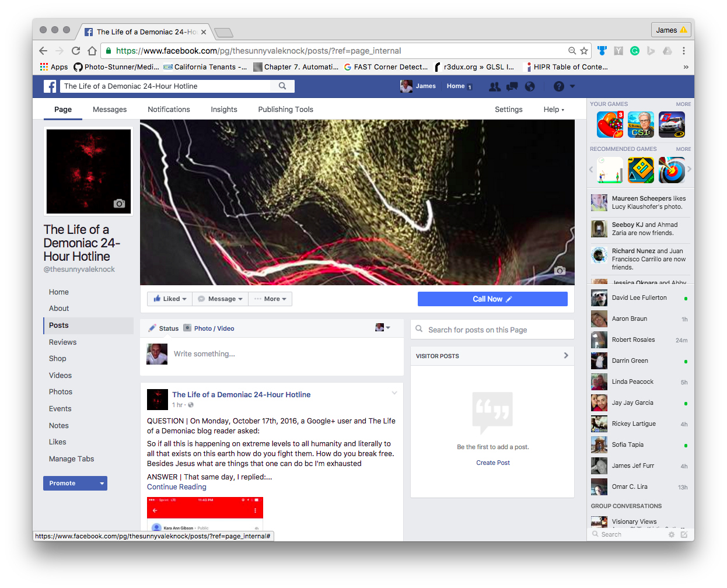
Task: Click More next to Your Games
Action: pyautogui.click(x=683, y=104)
